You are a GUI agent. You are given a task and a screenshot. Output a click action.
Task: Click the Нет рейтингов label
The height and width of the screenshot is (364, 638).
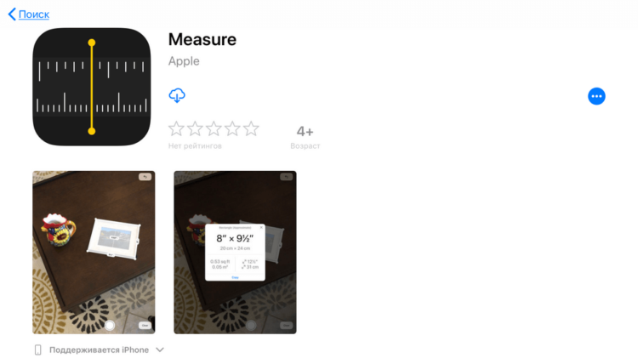(195, 146)
